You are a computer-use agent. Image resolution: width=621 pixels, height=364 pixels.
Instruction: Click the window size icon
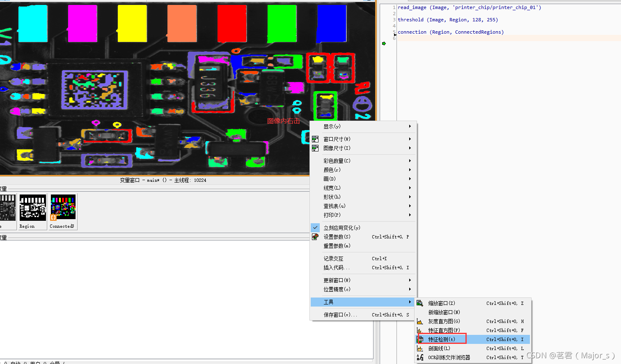315,139
